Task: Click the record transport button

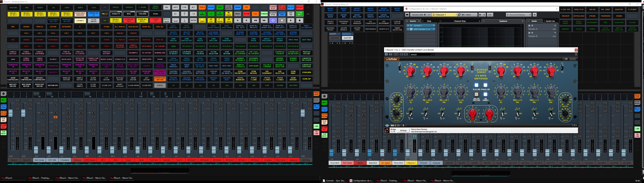Action: [x=300, y=20]
